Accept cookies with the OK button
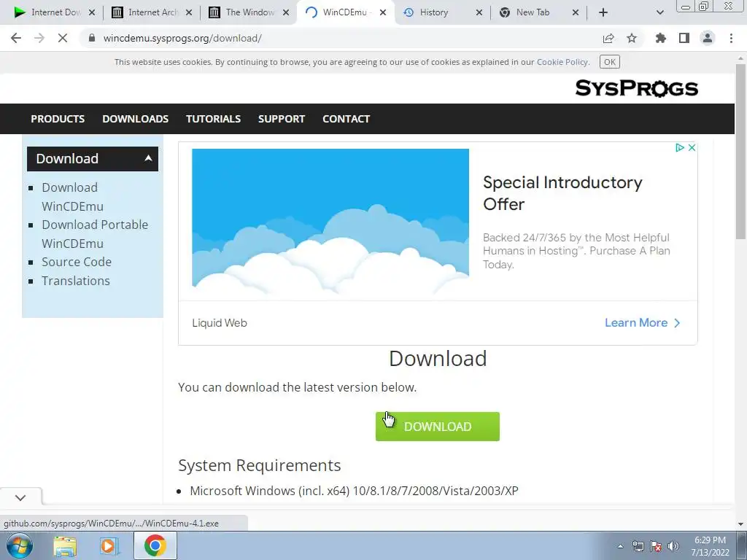 (609, 62)
